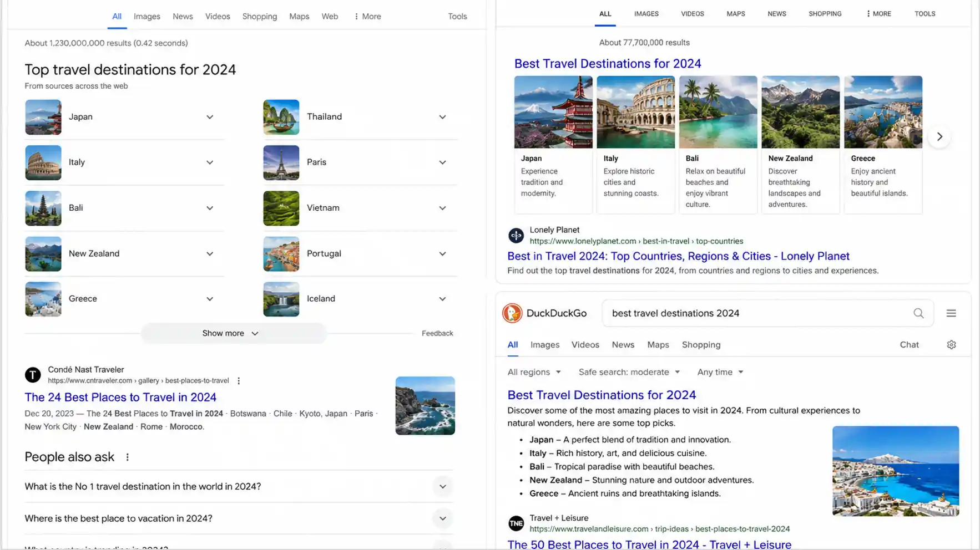Click the Thailand thumbnail in Google list
Viewport: 980px width, 550px height.
point(281,117)
